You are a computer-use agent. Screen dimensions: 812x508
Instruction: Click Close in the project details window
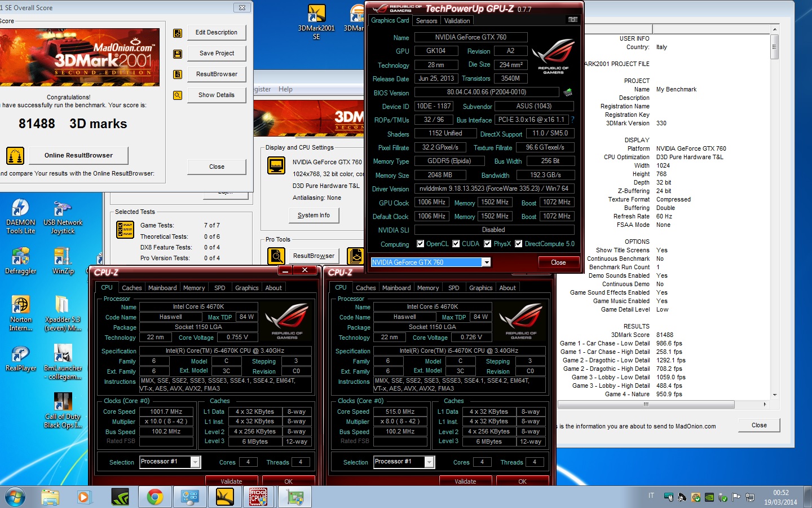point(759,425)
